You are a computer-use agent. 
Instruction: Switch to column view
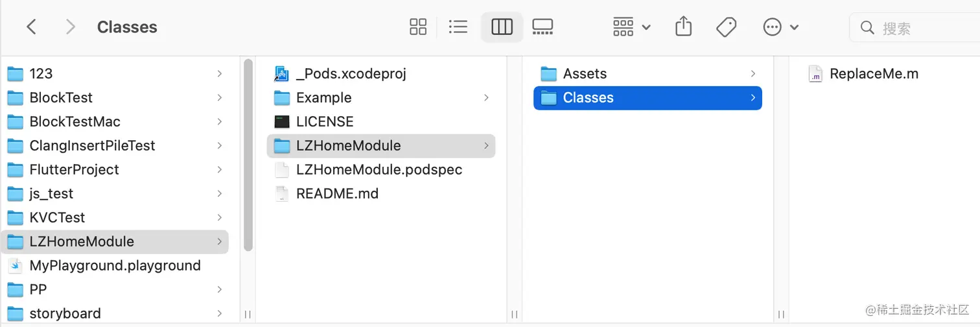(x=502, y=27)
